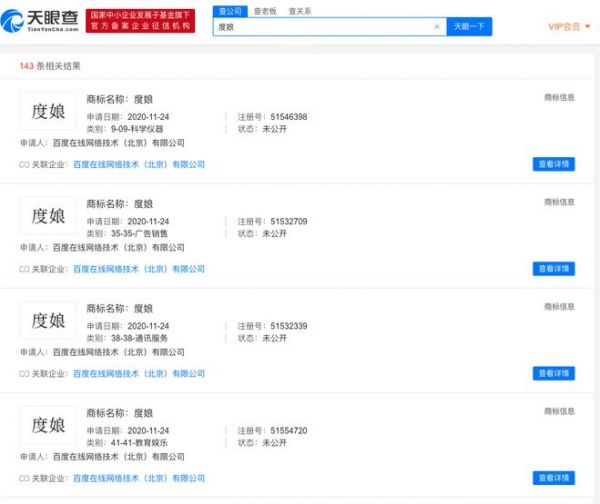Click 查看详情 for trademark 51532709
Viewport: 600px width, 504px height.
pyautogui.click(x=553, y=269)
